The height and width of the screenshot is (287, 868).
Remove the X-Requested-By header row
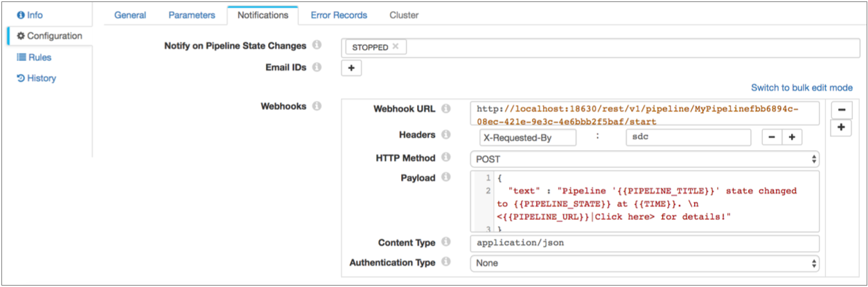(x=772, y=138)
